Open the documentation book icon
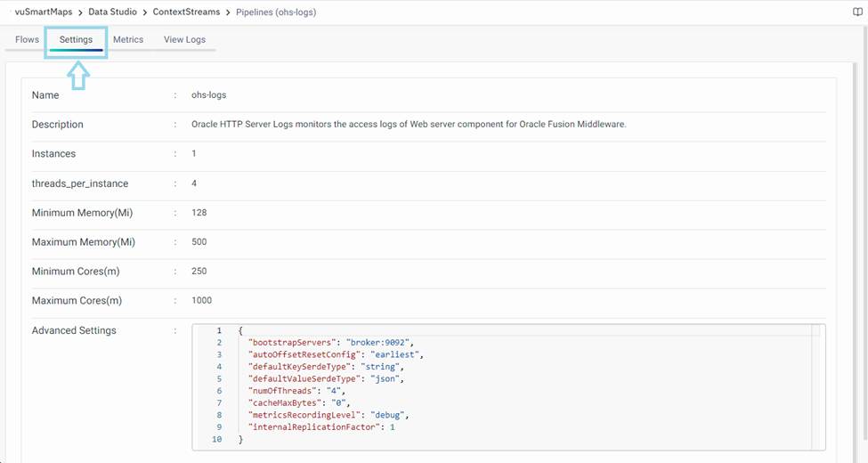The height and width of the screenshot is (463, 868). coord(857,12)
